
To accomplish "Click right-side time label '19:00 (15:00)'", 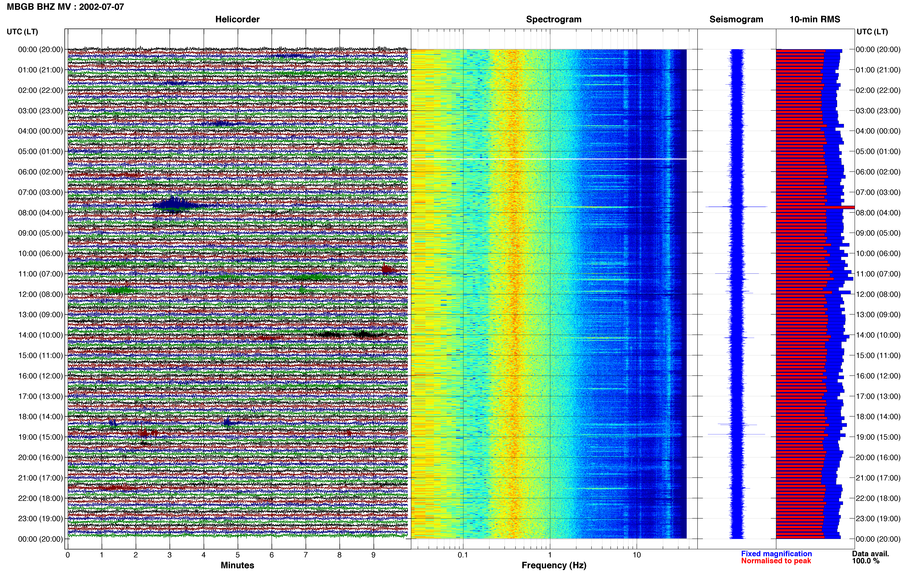I will point(878,437).
